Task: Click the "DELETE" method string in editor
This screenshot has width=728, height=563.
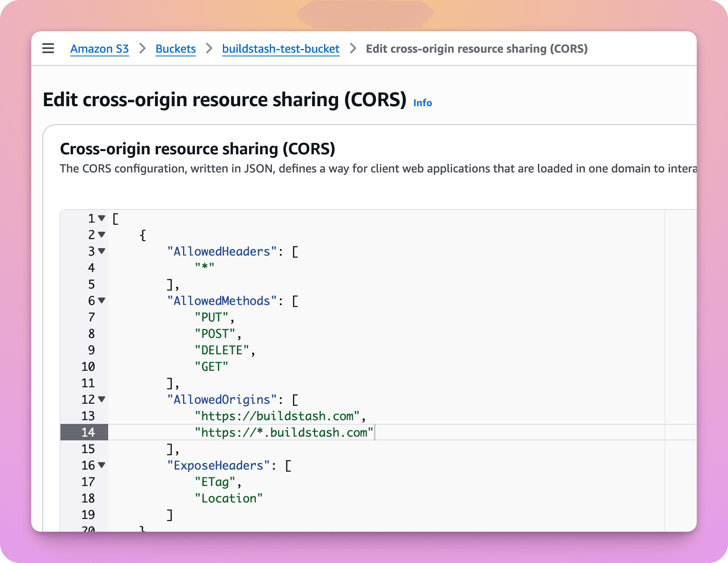Action: (x=222, y=350)
